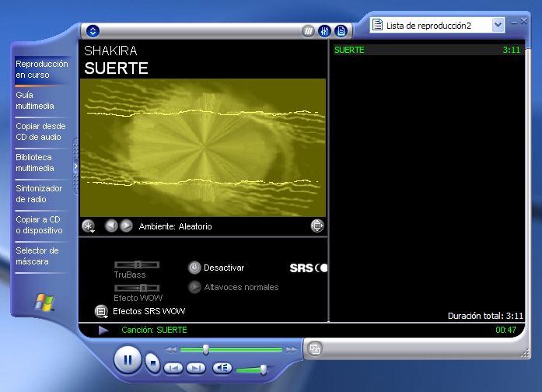
Task: Open Reproducción en curso tab
Action: click(x=41, y=69)
